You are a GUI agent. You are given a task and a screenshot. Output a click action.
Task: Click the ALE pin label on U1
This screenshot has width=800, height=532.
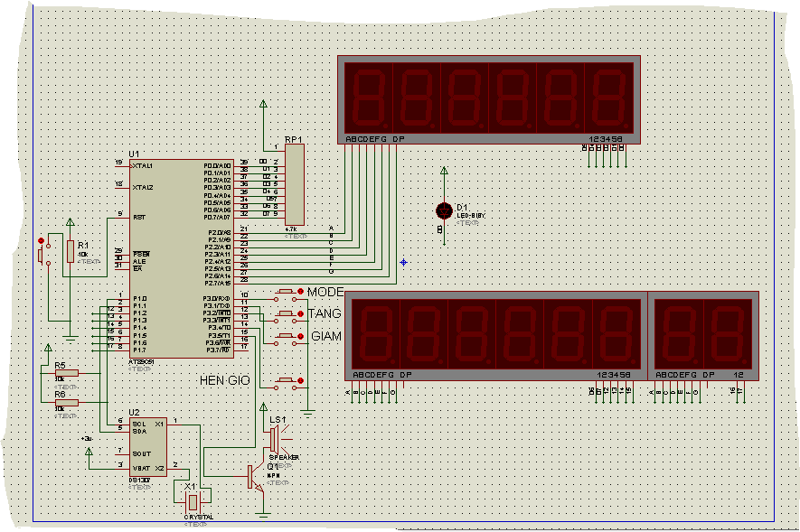[139, 261]
